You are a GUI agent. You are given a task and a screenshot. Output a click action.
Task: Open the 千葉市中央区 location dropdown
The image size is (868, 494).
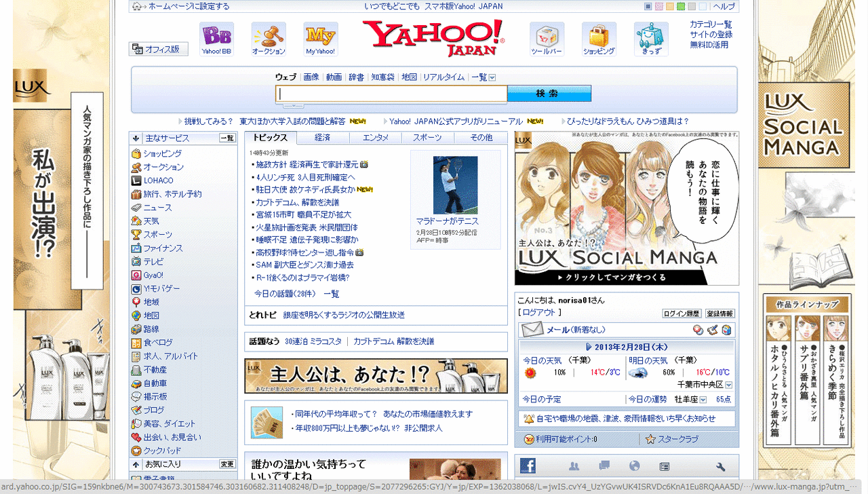[x=728, y=385]
